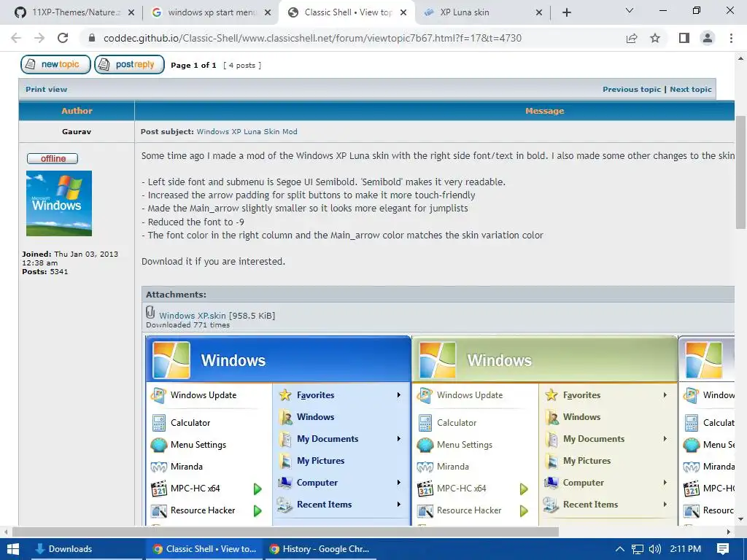Click the horizontal page scrollbar
Viewport: 747px width, 560px height.
pyautogui.click(x=285, y=532)
